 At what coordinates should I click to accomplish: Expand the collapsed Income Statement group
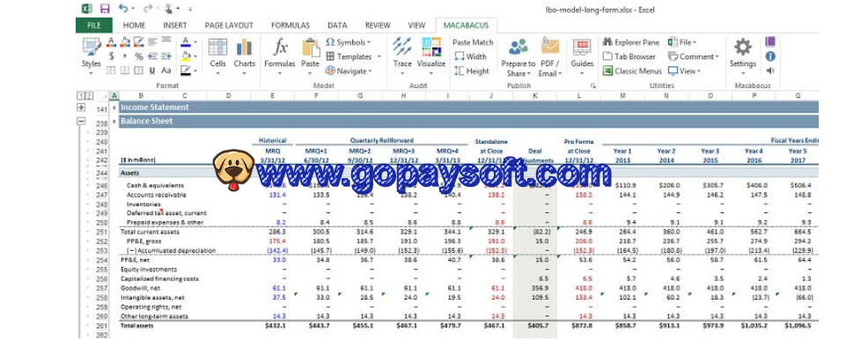pos(81,107)
